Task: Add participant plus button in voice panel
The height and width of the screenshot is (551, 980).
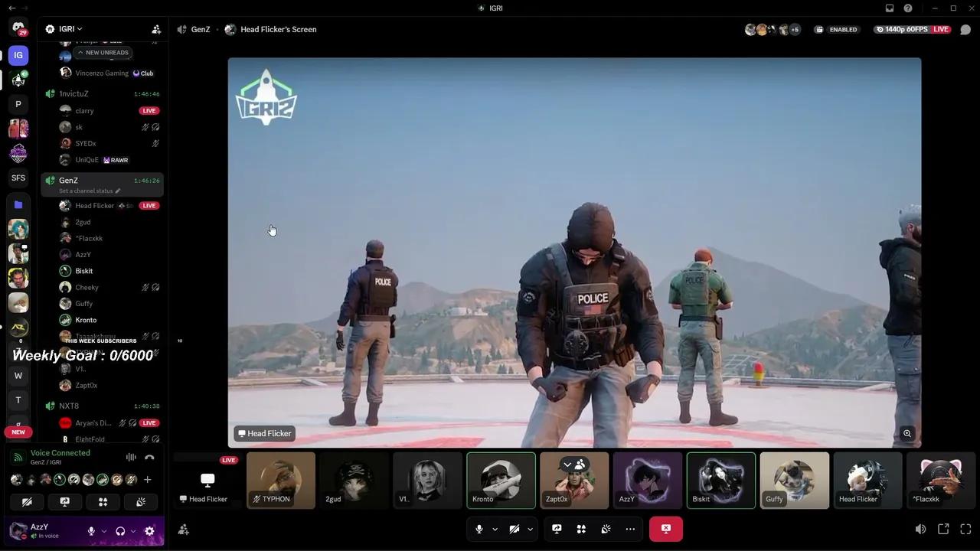Action: [147, 480]
